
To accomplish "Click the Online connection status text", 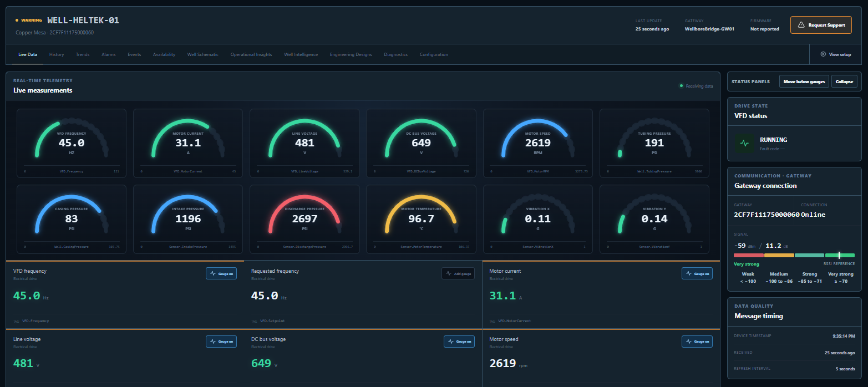I will point(813,214).
